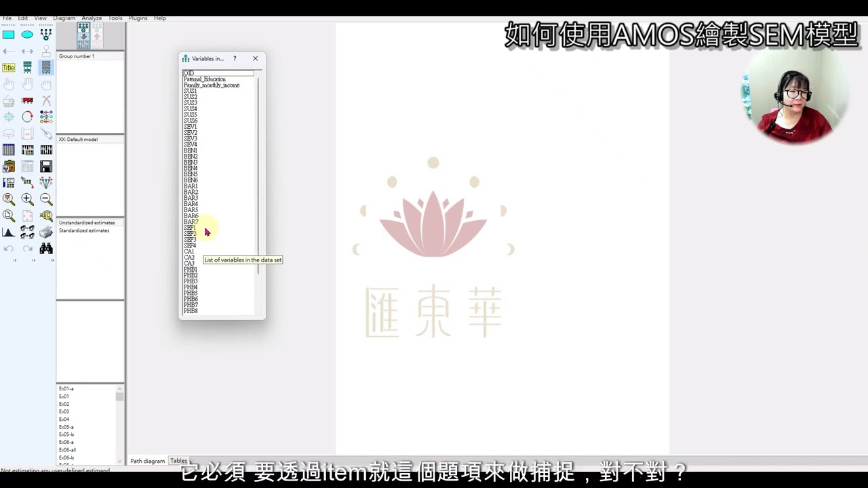Select Unstandardized estimates option
Viewport: 868px width, 488px height.
pos(87,222)
